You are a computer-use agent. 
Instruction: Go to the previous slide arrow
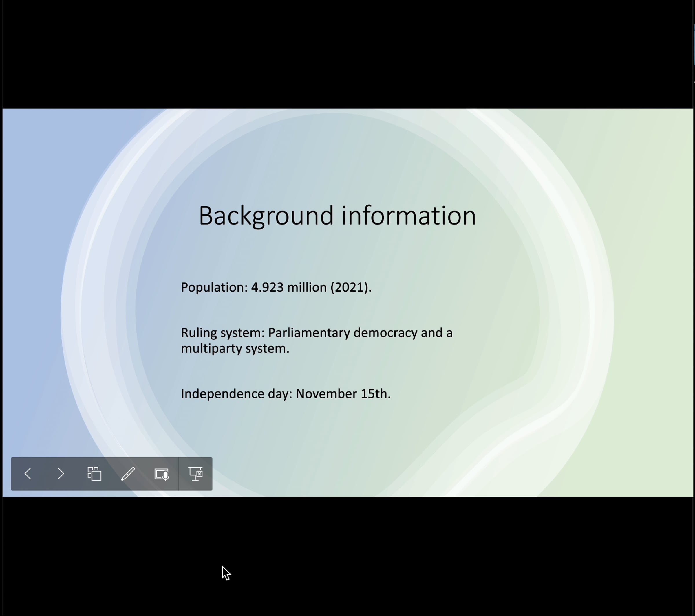pyautogui.click(x=28, y=474)
